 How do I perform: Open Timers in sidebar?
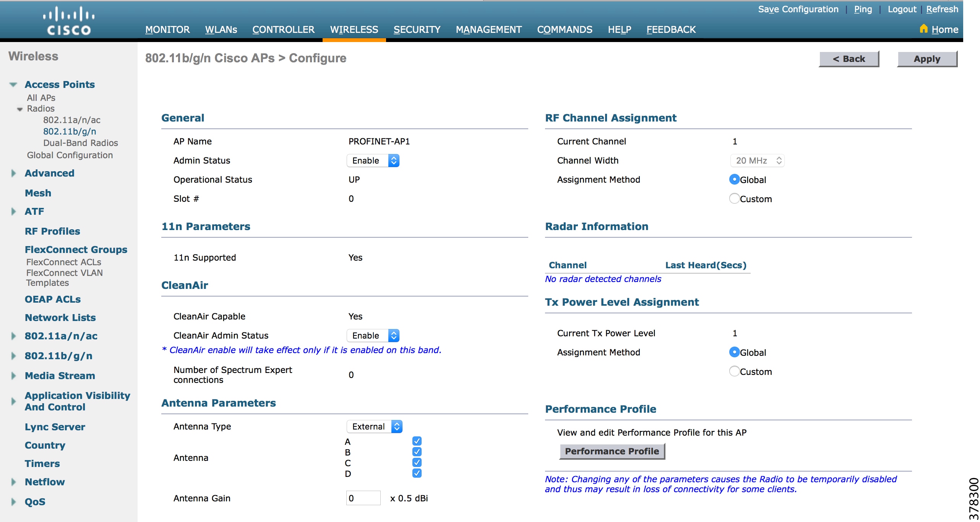42,464
